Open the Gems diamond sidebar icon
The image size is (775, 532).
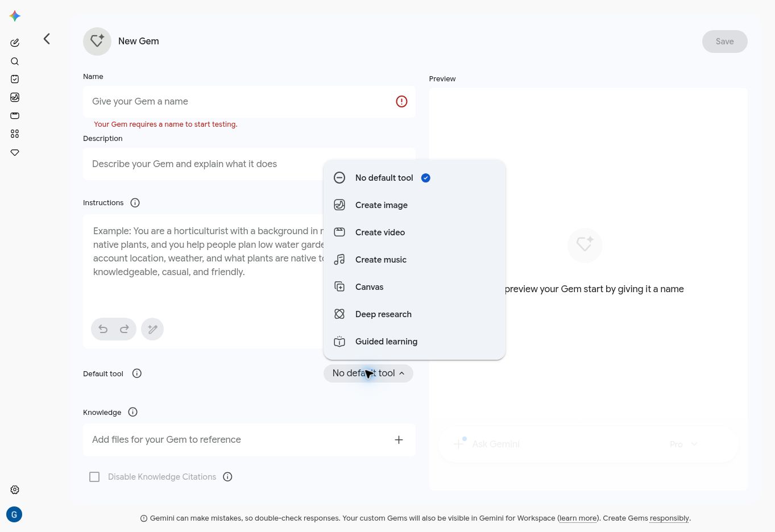coord(15,152)
